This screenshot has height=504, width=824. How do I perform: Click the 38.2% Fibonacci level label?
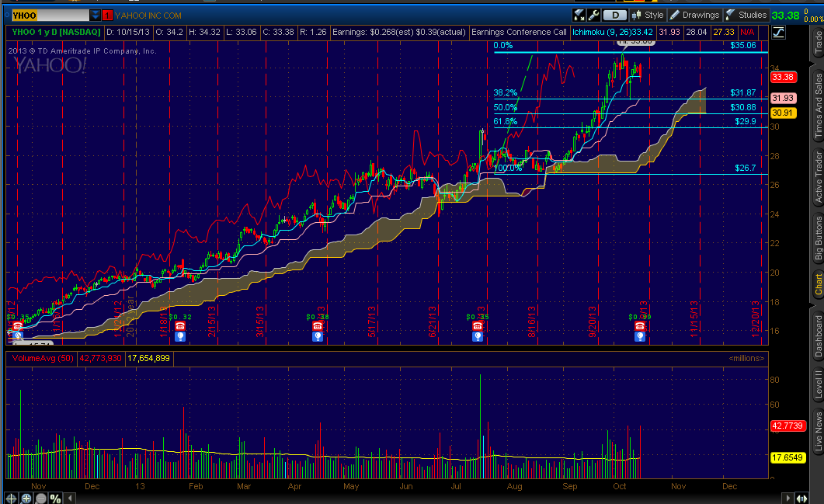point(505,93)
